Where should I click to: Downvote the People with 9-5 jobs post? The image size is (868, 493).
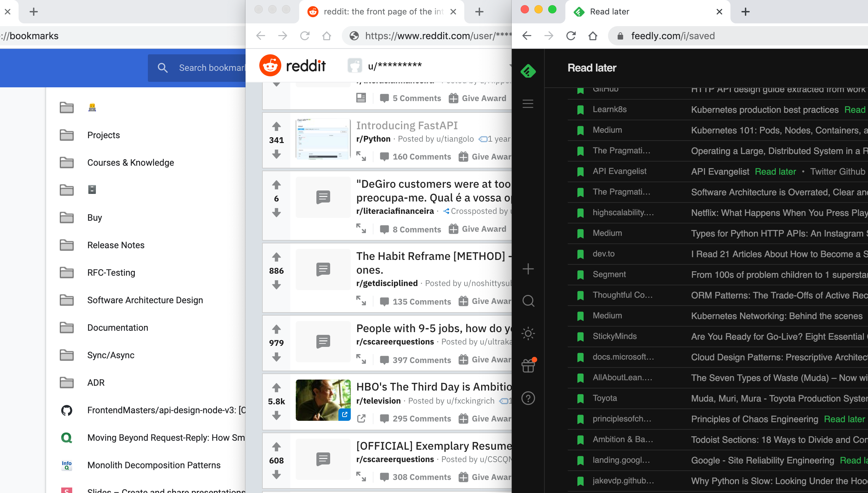[x=276, y=358]
